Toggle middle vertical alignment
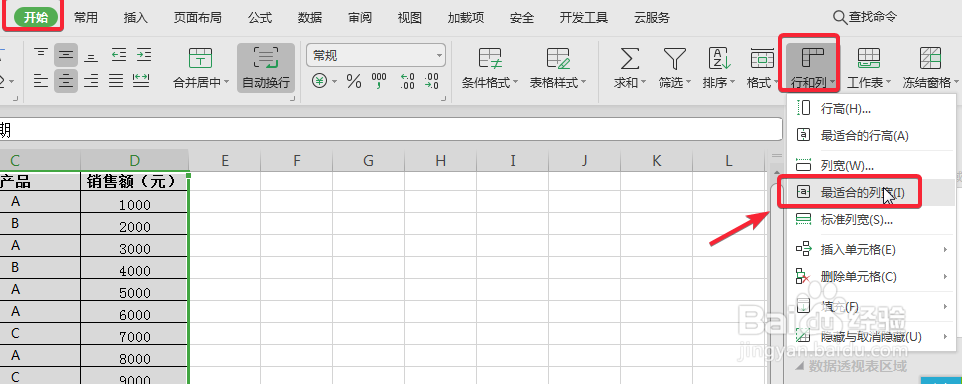Screen dimensions: 962x384 point(66,55)
